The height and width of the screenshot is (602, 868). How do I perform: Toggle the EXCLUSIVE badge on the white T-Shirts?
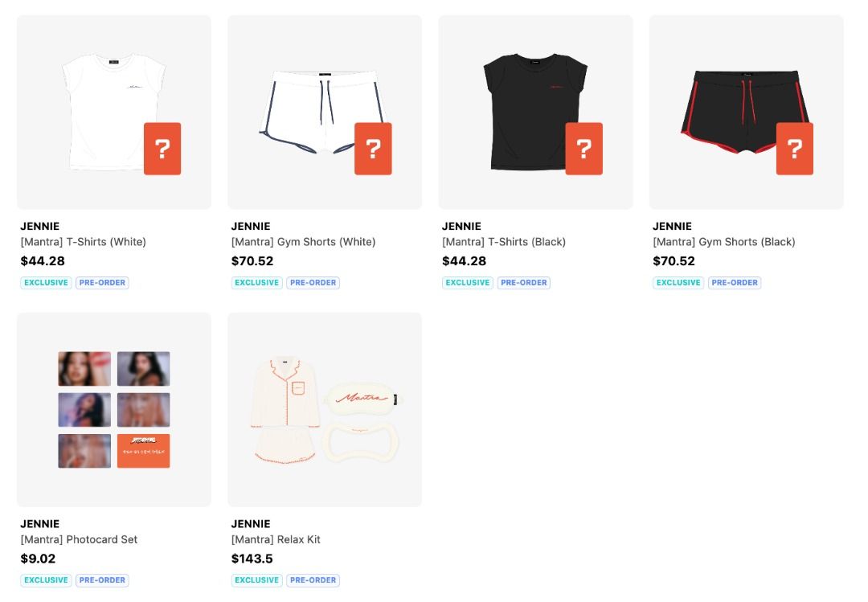coord(46,283)
